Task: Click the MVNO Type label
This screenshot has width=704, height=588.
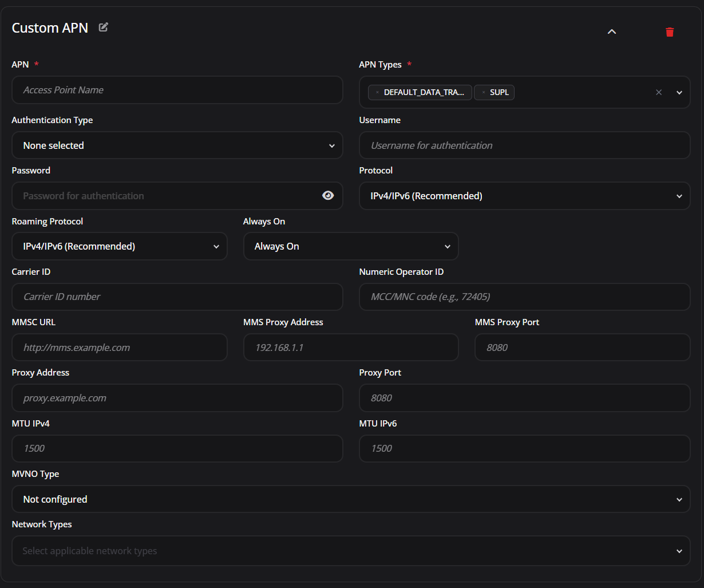Action: 35,474
